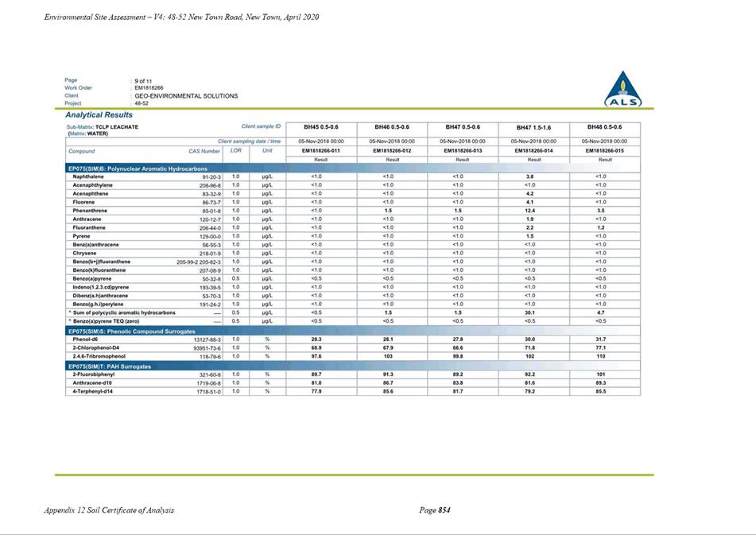The image size is (756, 535).
Task: Click the BH48 0.5-0.6 sample column header
Action: coord(604,127)
